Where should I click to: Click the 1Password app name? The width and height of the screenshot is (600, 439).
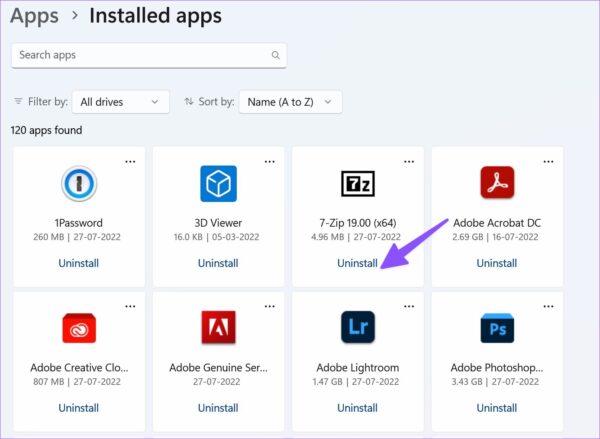(78, 223)
